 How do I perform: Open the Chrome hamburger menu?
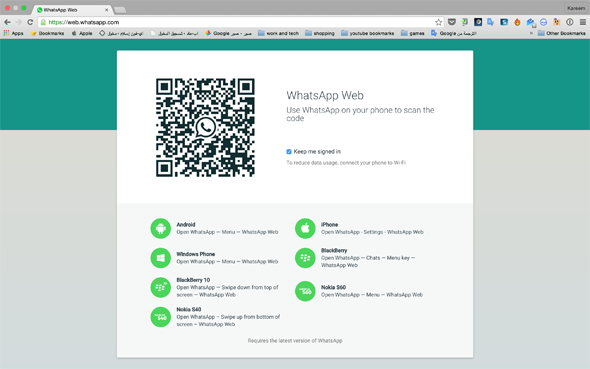[x=582, y=22]
